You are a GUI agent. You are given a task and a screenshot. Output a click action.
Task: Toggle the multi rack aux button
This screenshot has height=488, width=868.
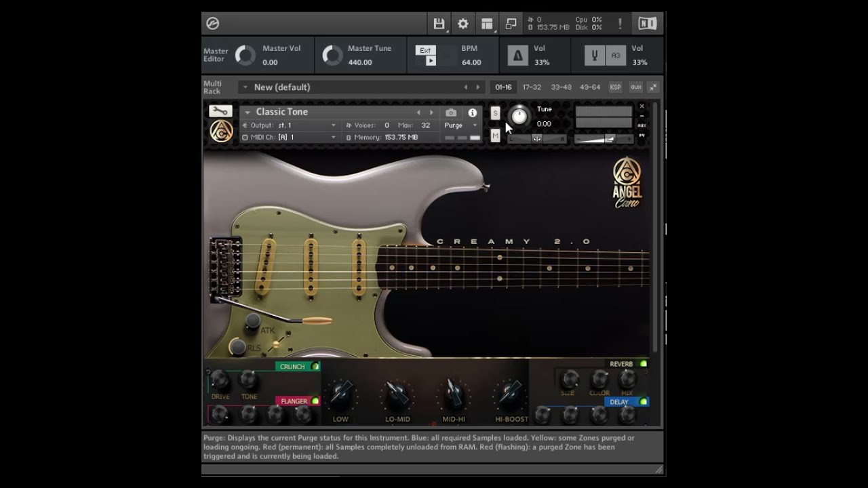coord(635,87)
